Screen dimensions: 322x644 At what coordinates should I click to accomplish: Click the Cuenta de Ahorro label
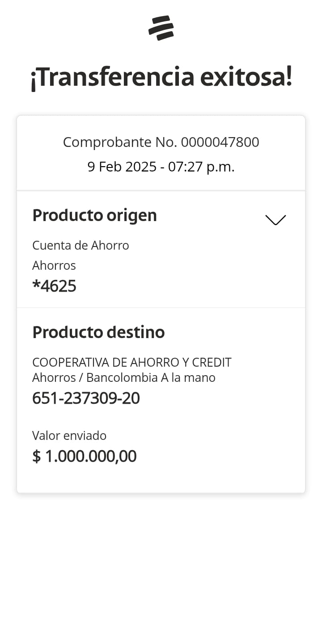[x=80, y=245]
